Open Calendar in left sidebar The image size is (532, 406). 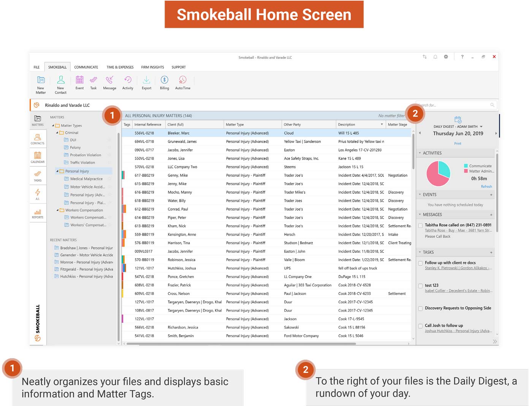tap(38, 158)
